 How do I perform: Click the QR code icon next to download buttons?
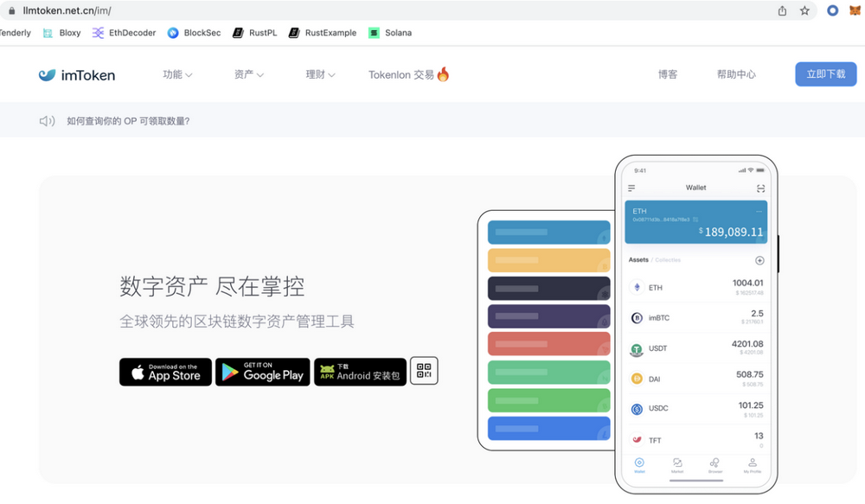[x=424, y=370]
